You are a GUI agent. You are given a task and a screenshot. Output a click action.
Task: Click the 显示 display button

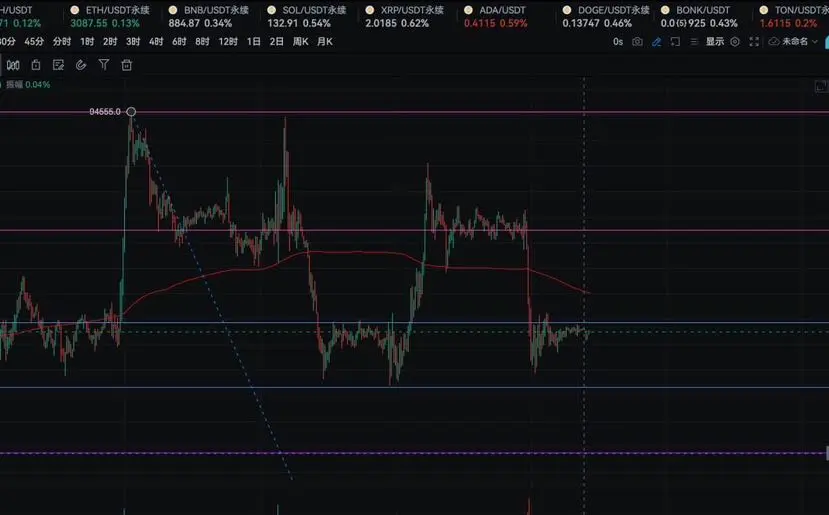(x=715, y=42)
